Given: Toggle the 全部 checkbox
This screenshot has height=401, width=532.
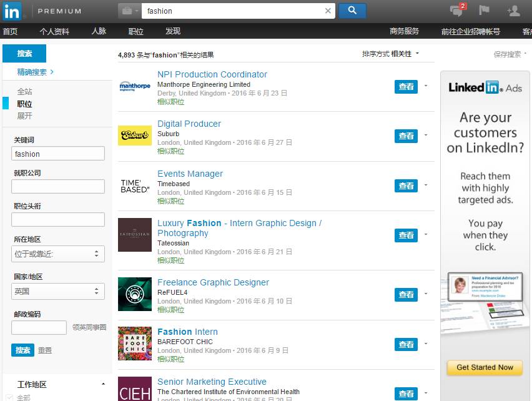Looking at the screenshot, I should pos(9,398).
